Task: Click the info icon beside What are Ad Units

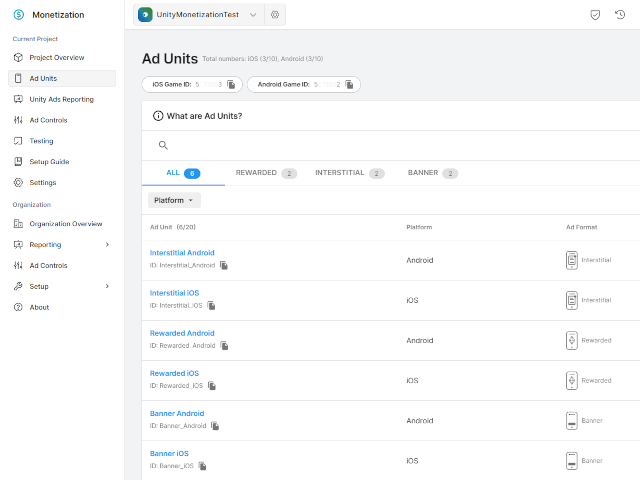Action: (x=158, y=116)
